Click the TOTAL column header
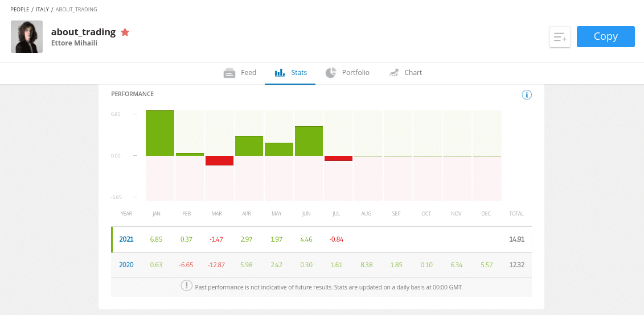This screenshot has height=315, width=644. tap(516, 214)
